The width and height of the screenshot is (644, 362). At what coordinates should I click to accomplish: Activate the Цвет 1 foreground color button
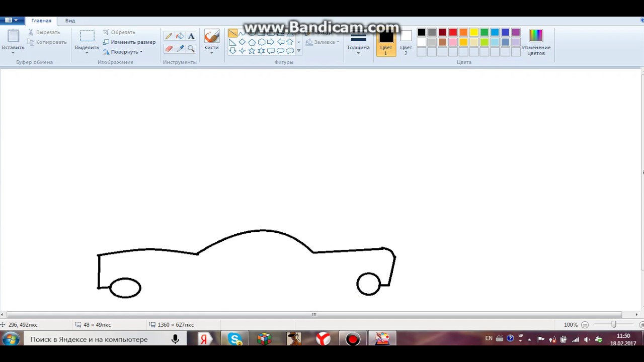386,42
